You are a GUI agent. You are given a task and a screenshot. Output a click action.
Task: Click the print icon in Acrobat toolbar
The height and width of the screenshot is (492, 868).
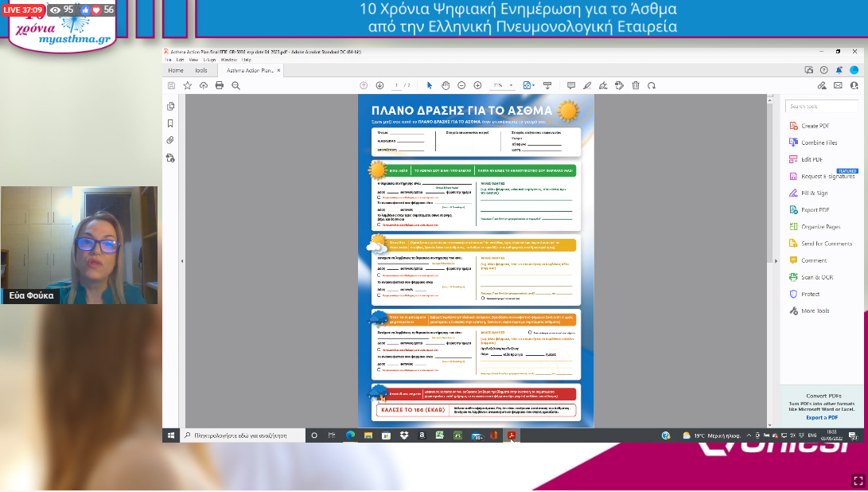220,85
